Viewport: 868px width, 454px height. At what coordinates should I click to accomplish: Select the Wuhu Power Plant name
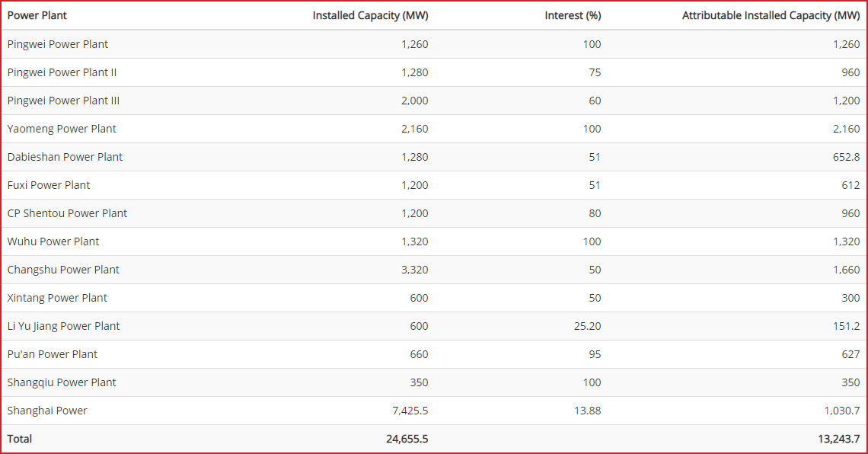(53, 242)
